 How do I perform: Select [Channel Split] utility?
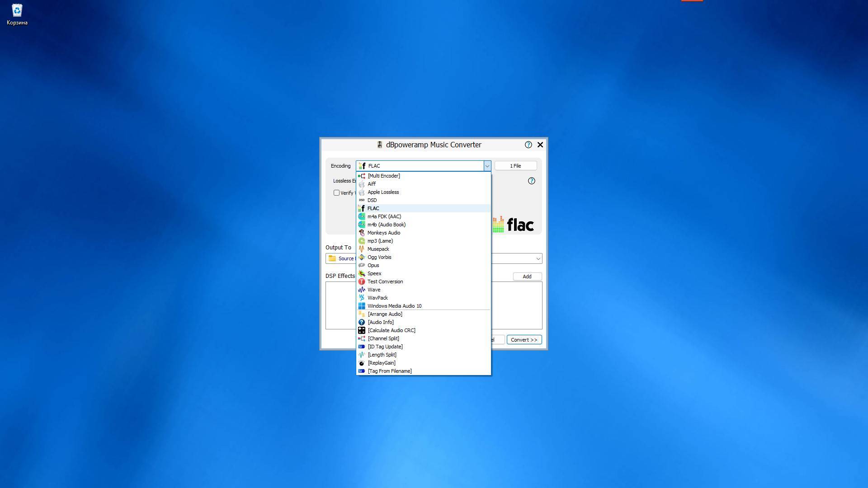click(424, 338)
